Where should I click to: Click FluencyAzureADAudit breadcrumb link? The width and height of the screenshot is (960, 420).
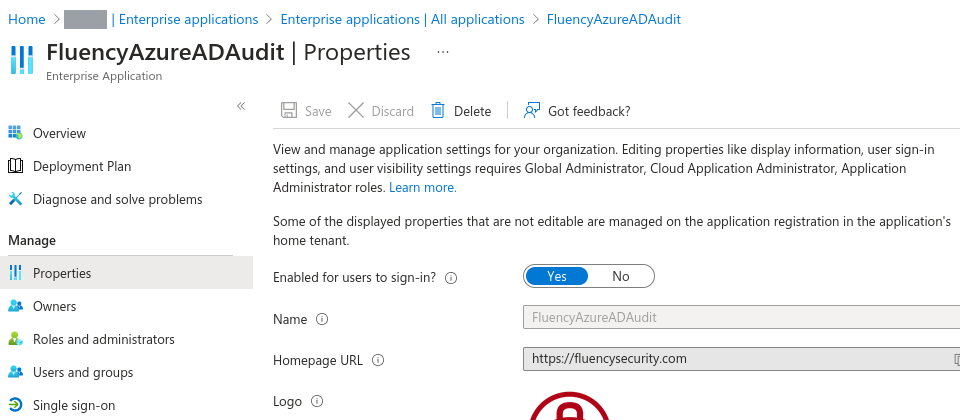[x=613, y=19]
